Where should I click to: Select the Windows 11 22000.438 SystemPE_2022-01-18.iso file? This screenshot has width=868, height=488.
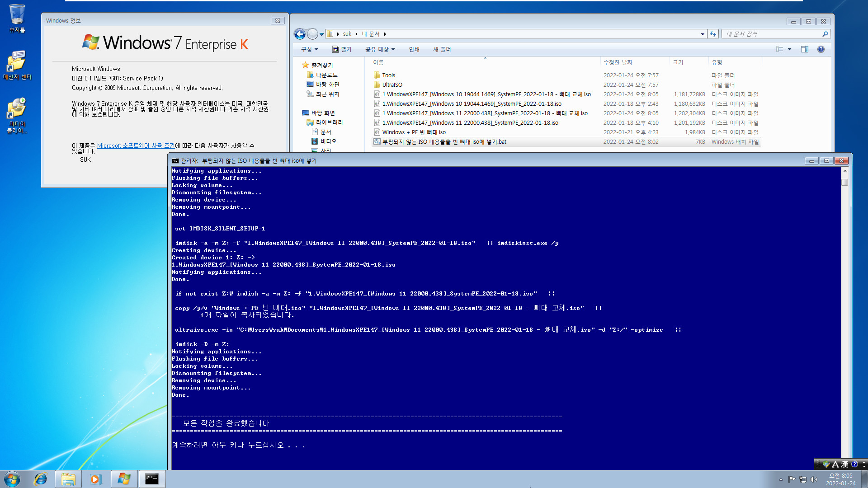[x=470, y=123]
